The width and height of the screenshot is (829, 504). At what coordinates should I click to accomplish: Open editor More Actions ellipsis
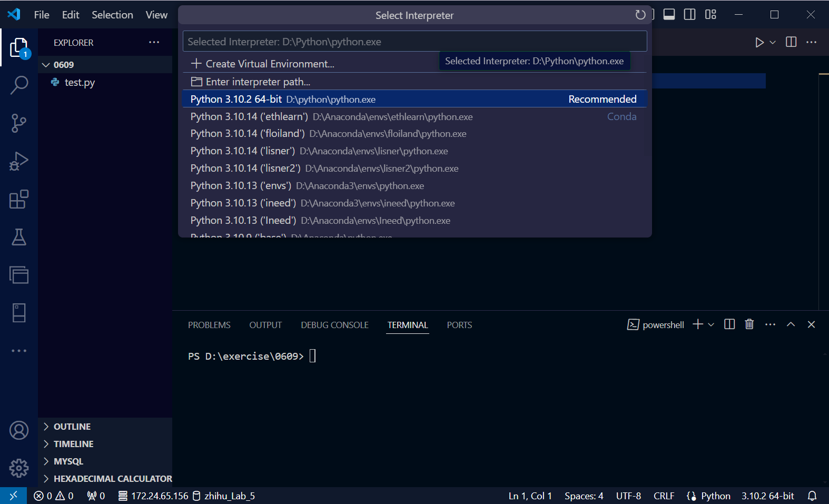click(x=812, y=42)
